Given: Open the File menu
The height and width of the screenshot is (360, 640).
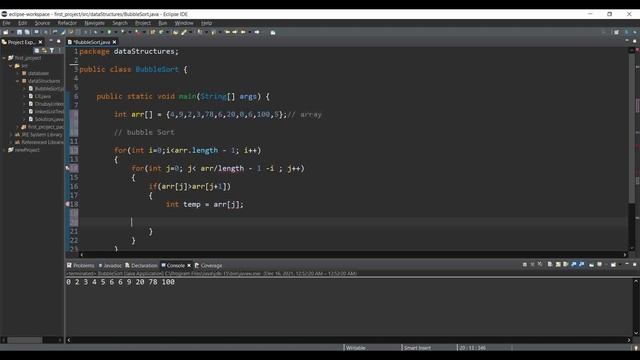Looking at the screenshot, I should point(7,23).
